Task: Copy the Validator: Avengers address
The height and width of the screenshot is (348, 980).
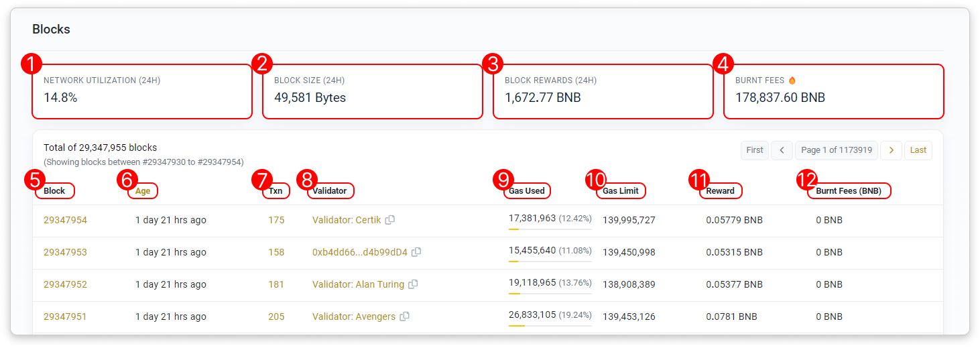Action: (x=404, y=316)
